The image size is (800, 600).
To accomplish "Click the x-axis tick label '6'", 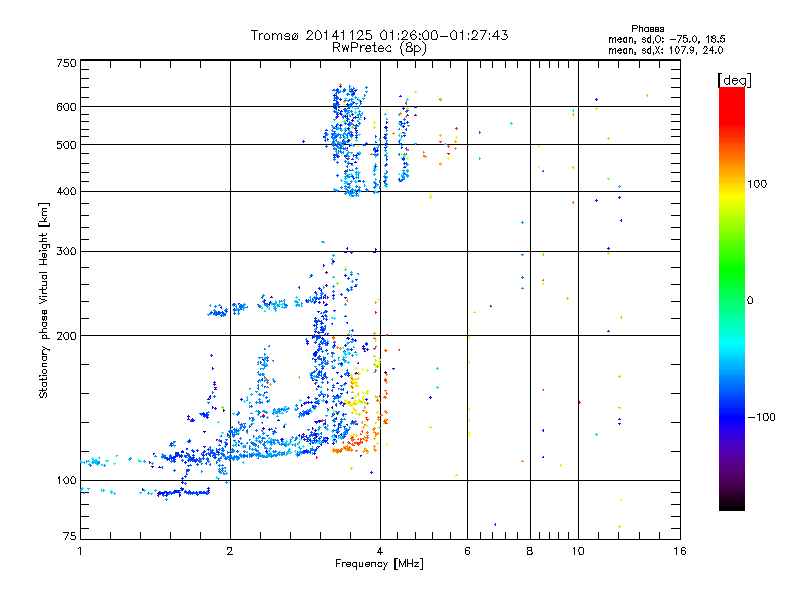I will (x=467, y=551).
